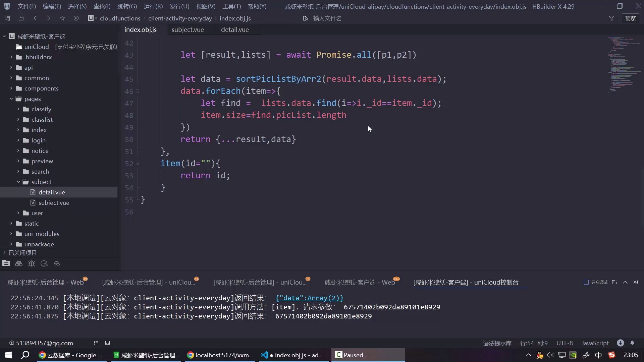Screen dimensions: 644x362
Task: Expand the 已关闭项目 section
Action: coord(4,252)
